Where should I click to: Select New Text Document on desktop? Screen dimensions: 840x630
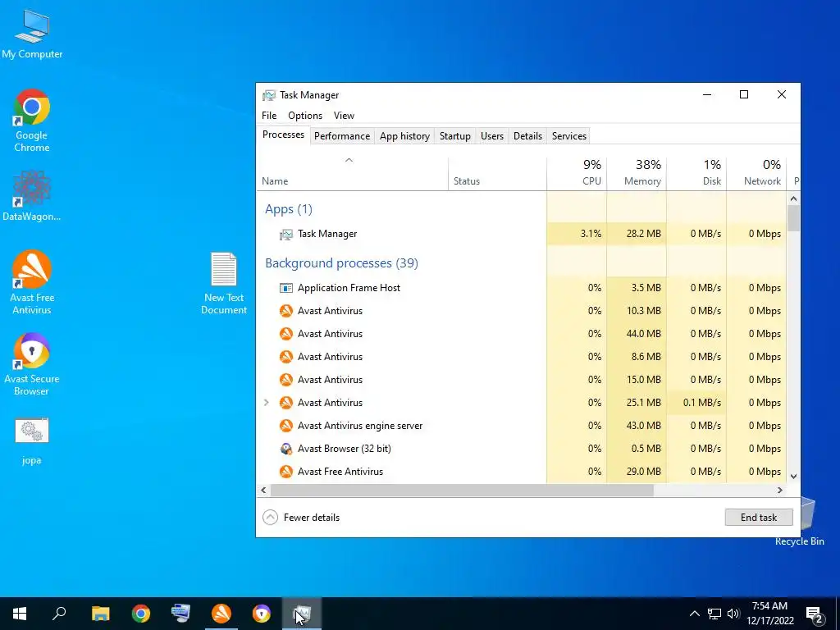tap(224, 283)
